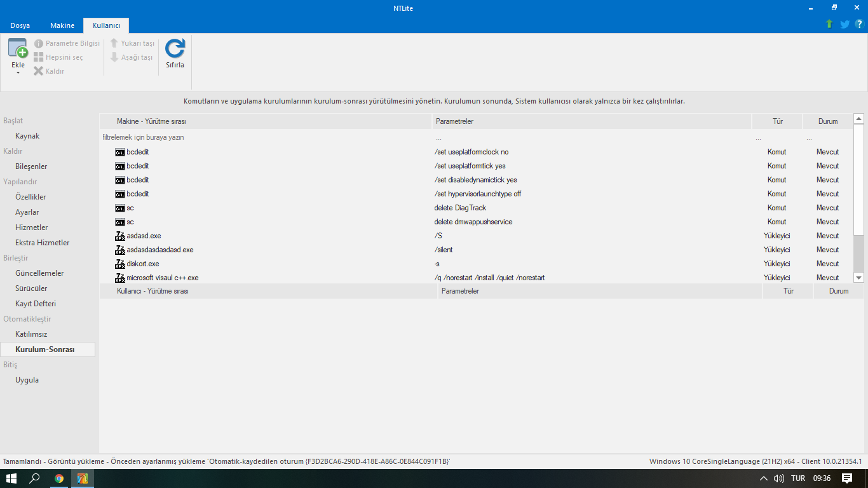Click the green update arrow icon
Viewport: 868px width, 488px height.
829,24
